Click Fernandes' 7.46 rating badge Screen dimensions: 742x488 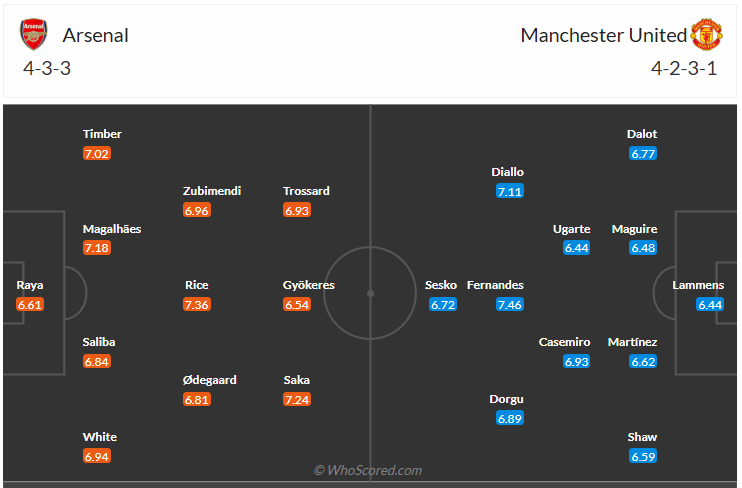(x=510, y=305)
